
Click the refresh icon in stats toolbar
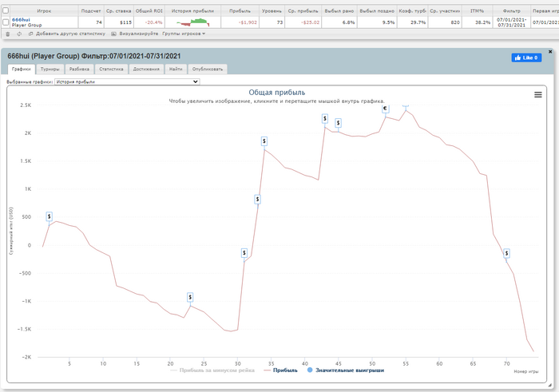(19, 34)
